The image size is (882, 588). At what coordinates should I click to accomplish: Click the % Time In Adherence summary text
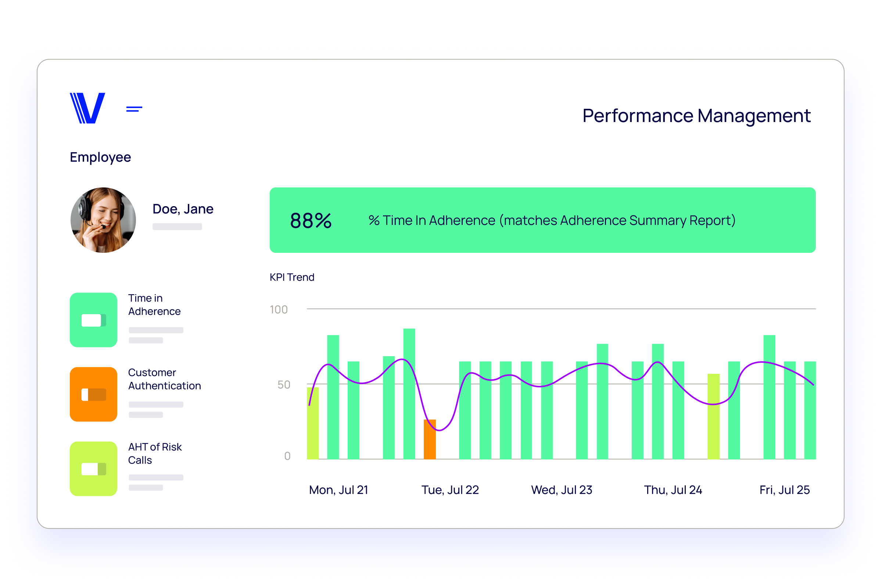point(552,220)
